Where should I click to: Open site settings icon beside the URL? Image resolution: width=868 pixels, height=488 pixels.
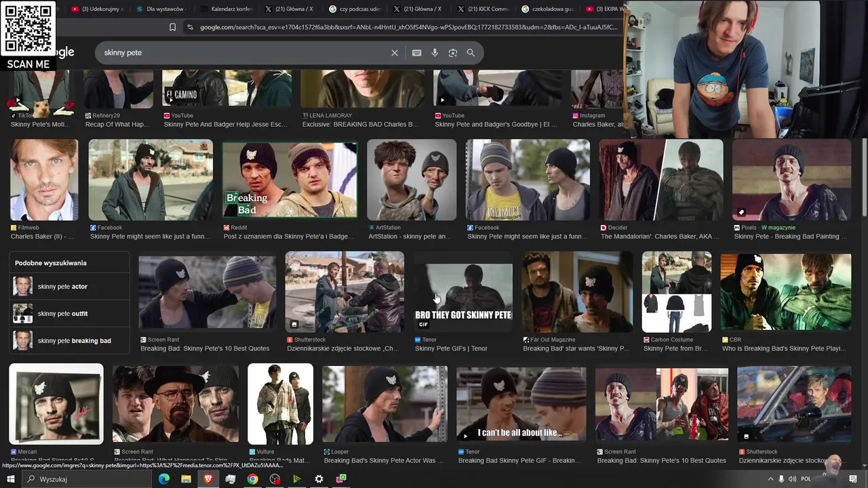click(190, 27)
